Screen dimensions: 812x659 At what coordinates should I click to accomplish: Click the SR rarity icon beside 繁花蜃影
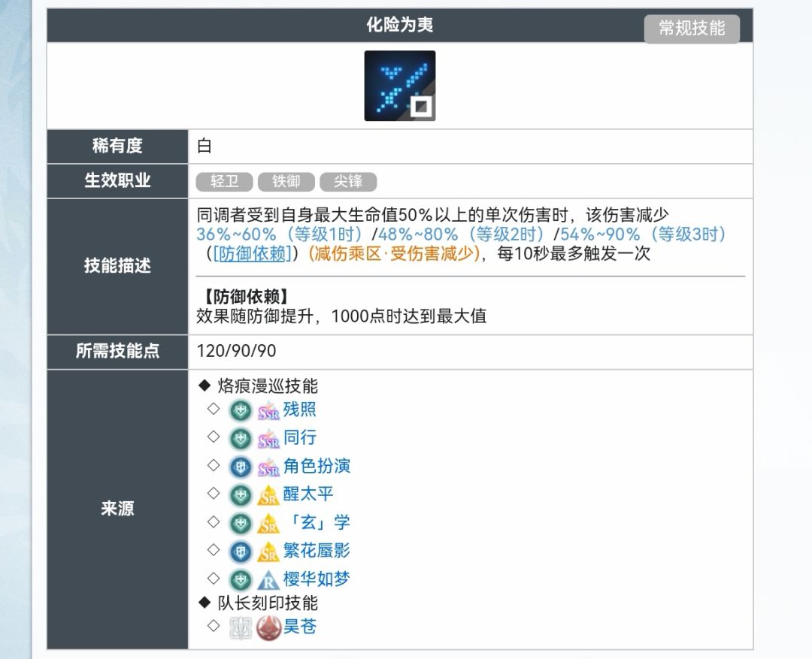268,552
